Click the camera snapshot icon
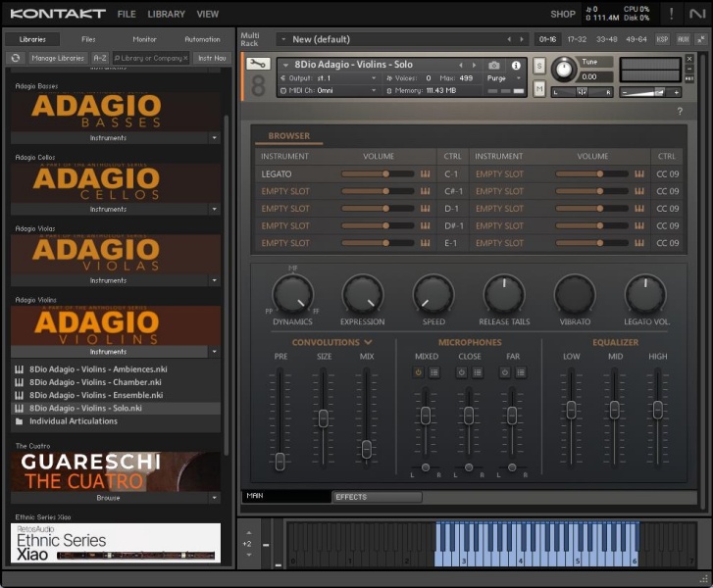Viewport: 713px width, 588px height. (x=494, y=65)
